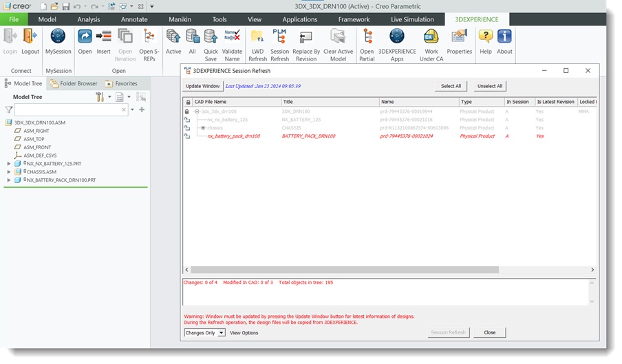The height and width of the screenshot is (364, 622).
Task: Click the Quick Save icon
Action: [x=211, y=36]
